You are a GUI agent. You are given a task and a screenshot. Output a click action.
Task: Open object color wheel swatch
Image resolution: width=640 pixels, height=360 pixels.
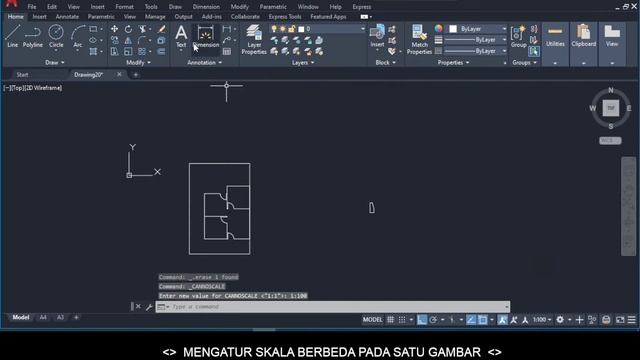point(438,29)
